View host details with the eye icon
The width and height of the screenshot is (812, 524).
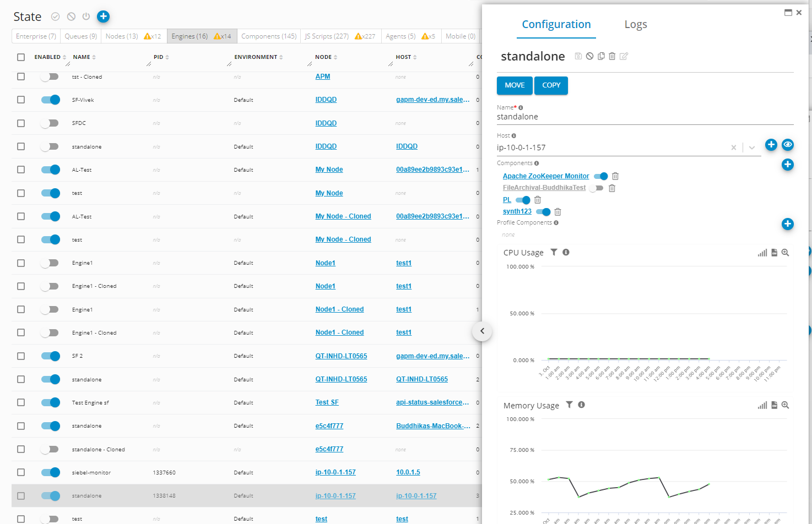(788, 145)
